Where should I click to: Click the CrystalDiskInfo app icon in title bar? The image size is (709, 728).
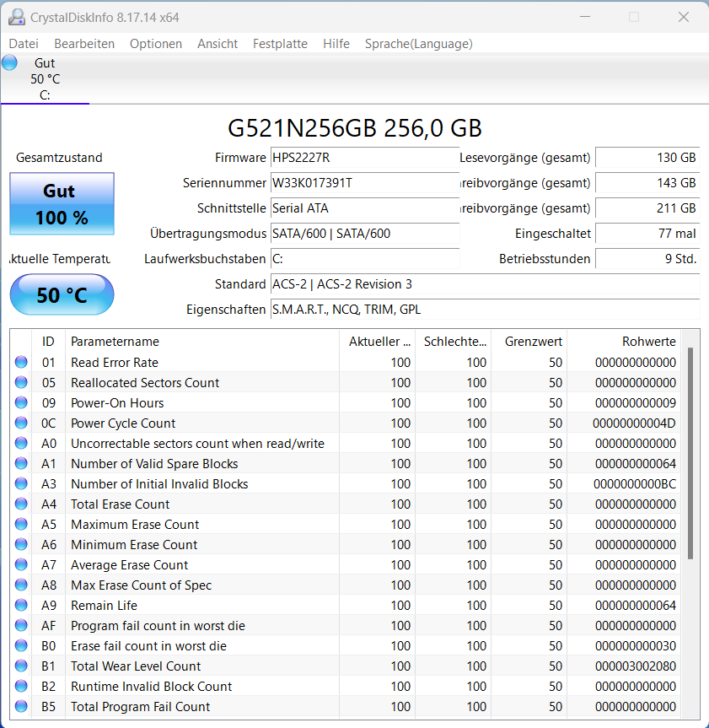(17, 17)
